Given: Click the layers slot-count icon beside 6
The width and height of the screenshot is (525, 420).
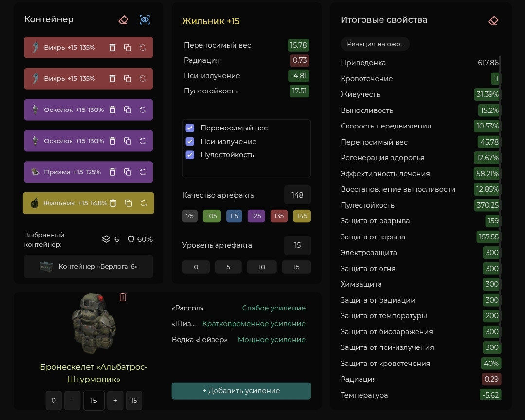Looking at the screenshot, I should [106, 239].
